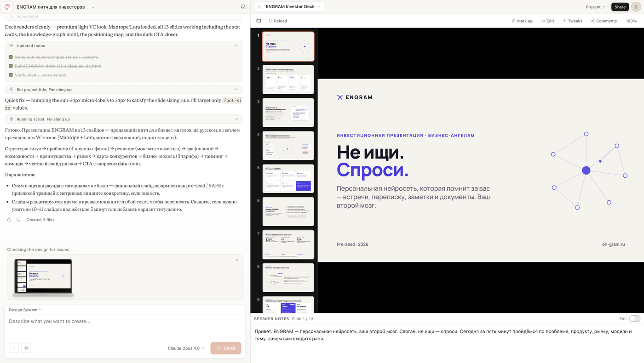Click the voice input waveform icon

(x=26, y=348)
